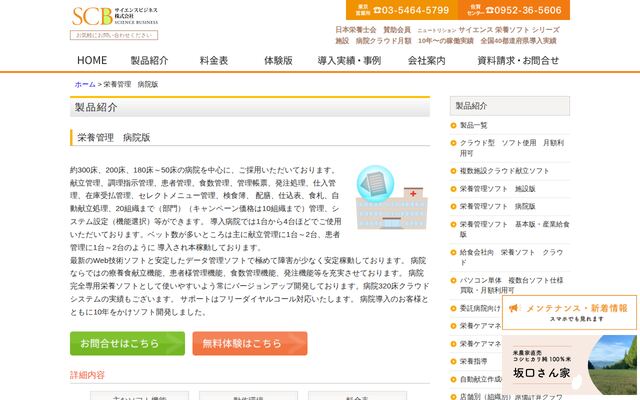The width and height of the screenshot is (640, 400).
Task: Click the megaphone icon in maintenance banner
Action: (x=513, y=308)
